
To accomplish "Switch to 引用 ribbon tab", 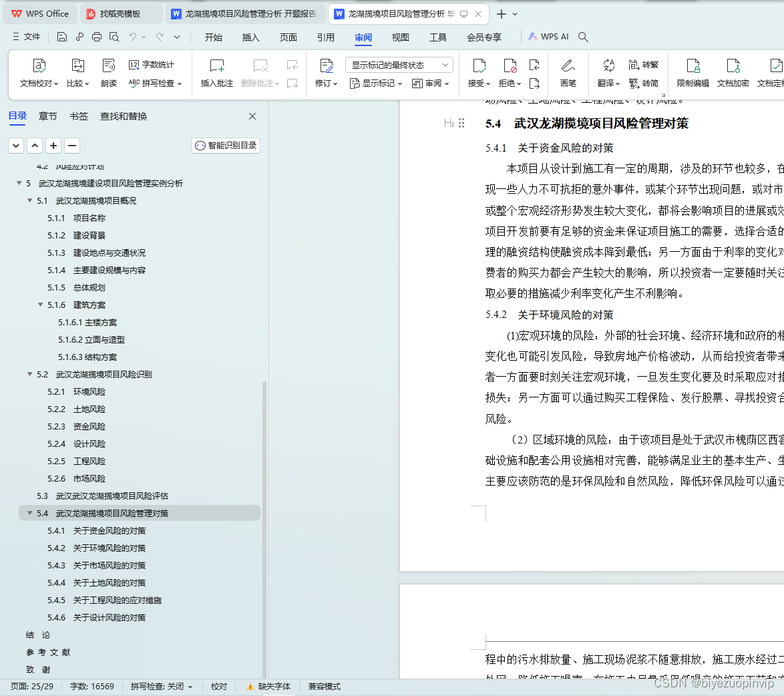I will pos(325,37).
